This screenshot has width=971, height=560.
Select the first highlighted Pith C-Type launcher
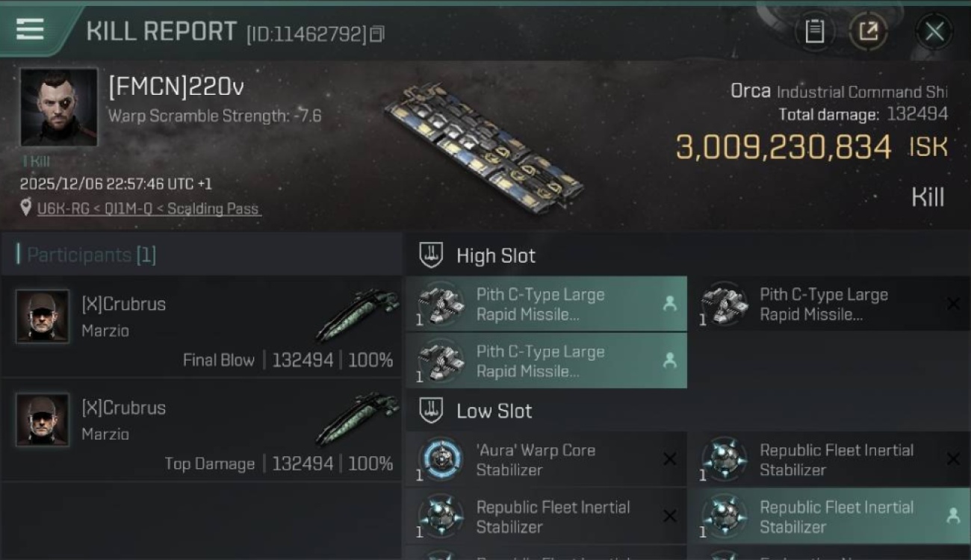(546, 304)
